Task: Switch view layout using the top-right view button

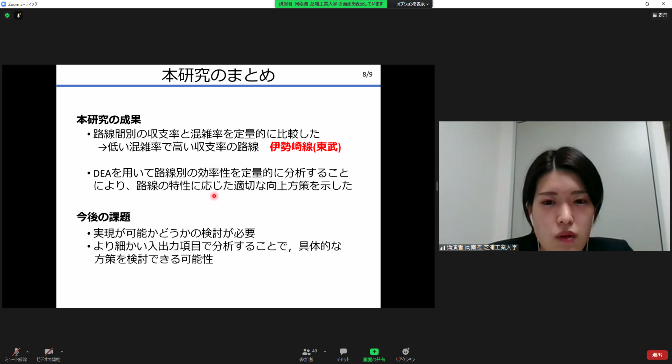Action: pos(660,15)
